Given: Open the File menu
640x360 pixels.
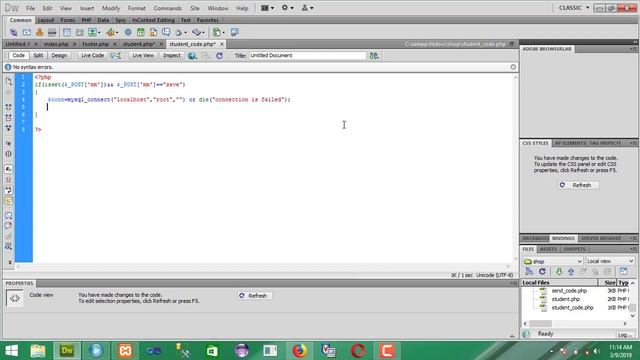Looking at the screenshot, I should pyautogui.click(x=31, y=8).
